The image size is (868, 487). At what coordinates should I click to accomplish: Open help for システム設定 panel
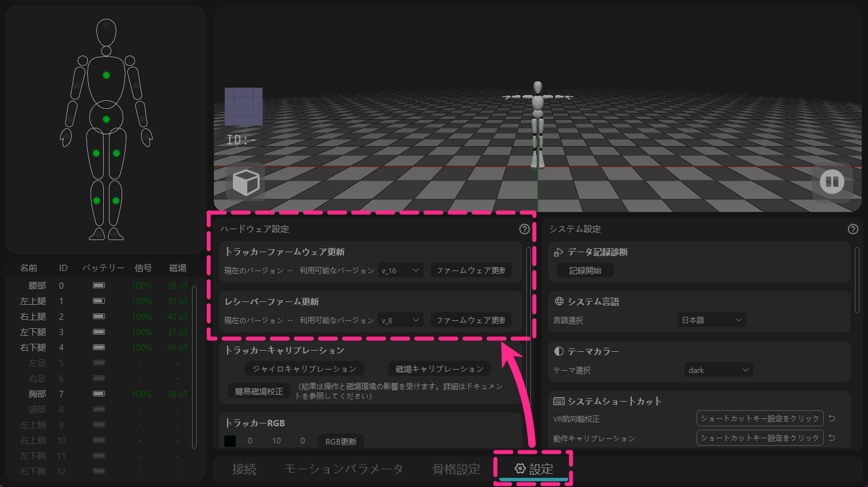(x=853, y=229)
